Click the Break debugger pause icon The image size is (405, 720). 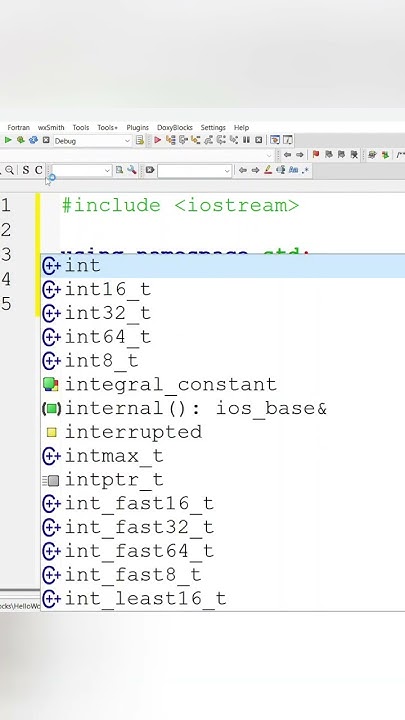coord(246,140)
